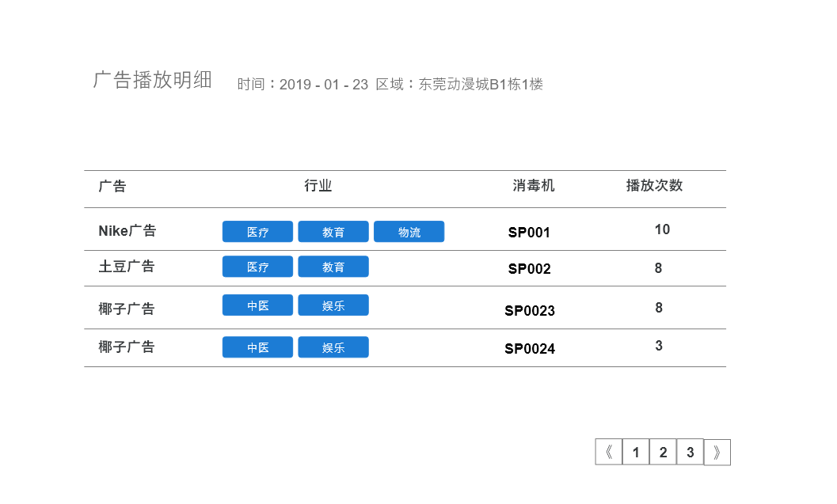Click the 行业 column header
This screenshot has width=837, height=504.
click(x=318, y=185)
